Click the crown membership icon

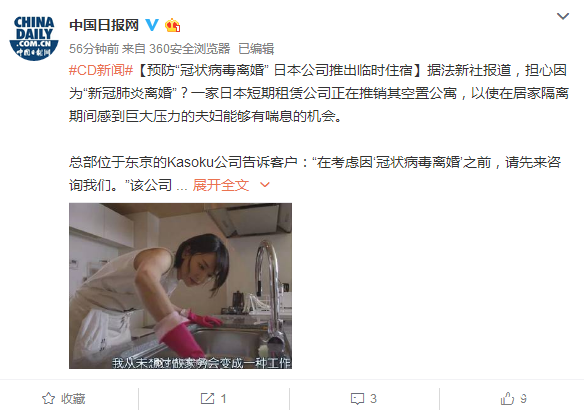pos(172,25)
